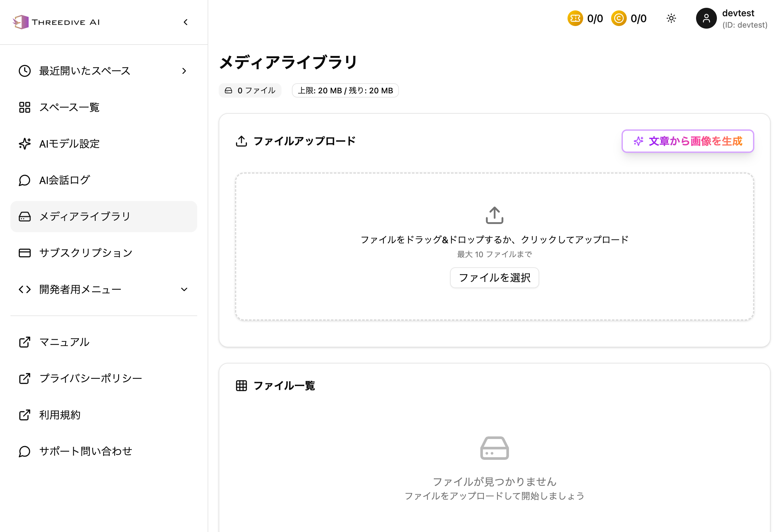781x532 pixels.
Task: Click the empty-state hard drive icon
Action: pos(494,448)
